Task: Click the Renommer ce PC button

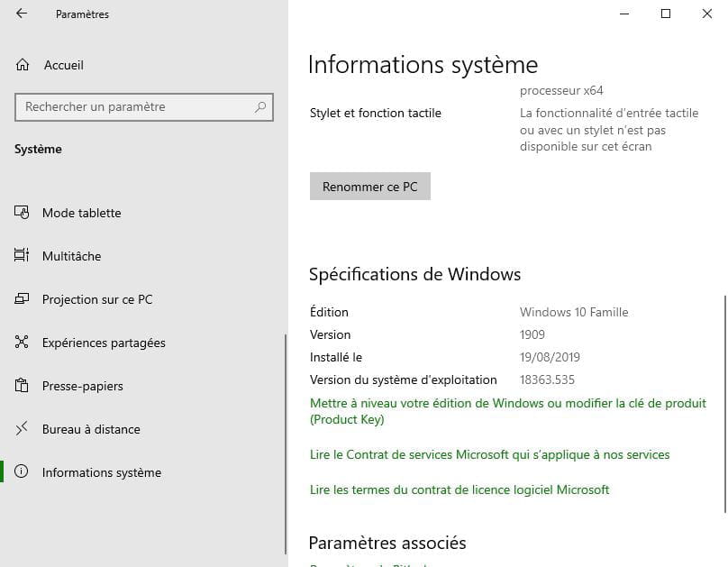Action: click(x=370, y=187)
